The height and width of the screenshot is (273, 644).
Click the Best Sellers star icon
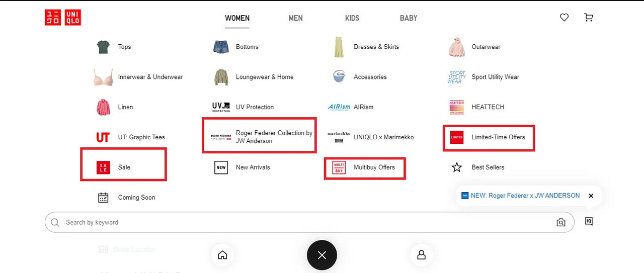456,167
